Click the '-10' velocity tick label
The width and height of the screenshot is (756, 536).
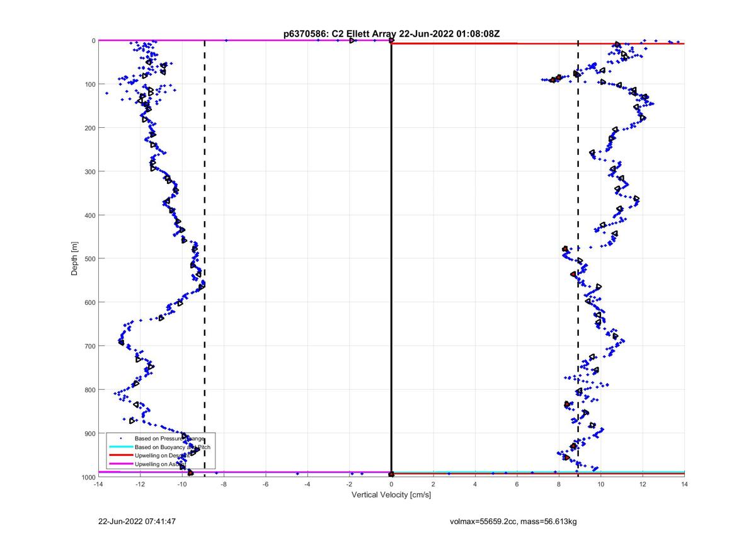pos(182,484)
